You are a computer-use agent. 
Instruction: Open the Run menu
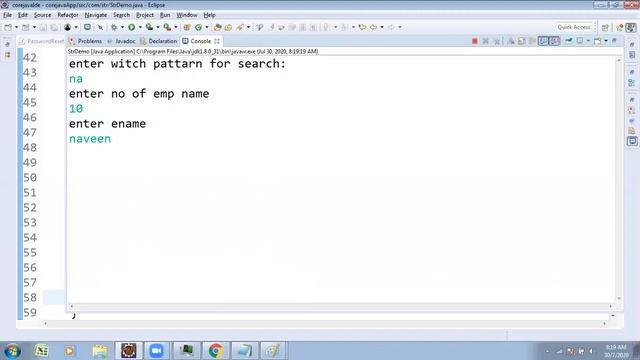pyautogui.click(x=165, y=15)
